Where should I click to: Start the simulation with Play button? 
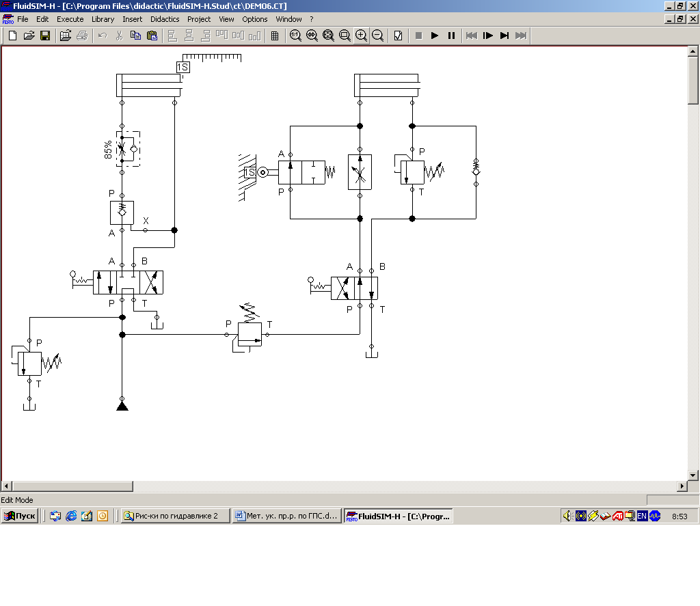click(x=435, y=36)
